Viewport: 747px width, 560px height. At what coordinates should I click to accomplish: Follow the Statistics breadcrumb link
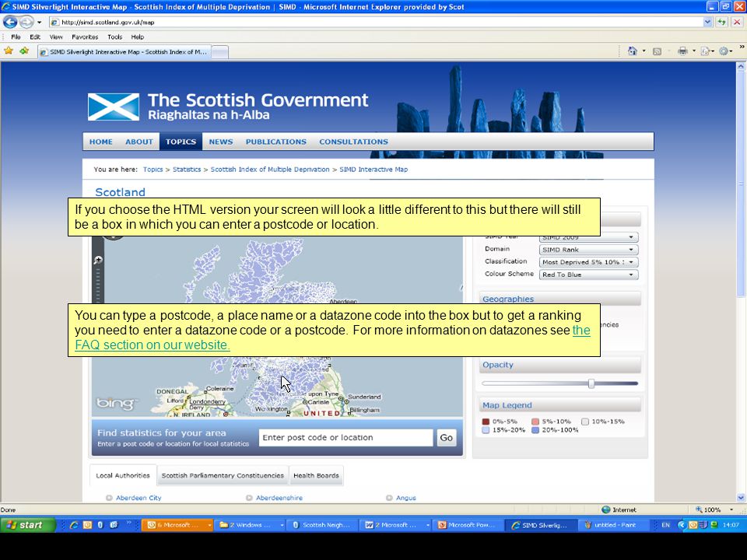click(x=187, y=169)
